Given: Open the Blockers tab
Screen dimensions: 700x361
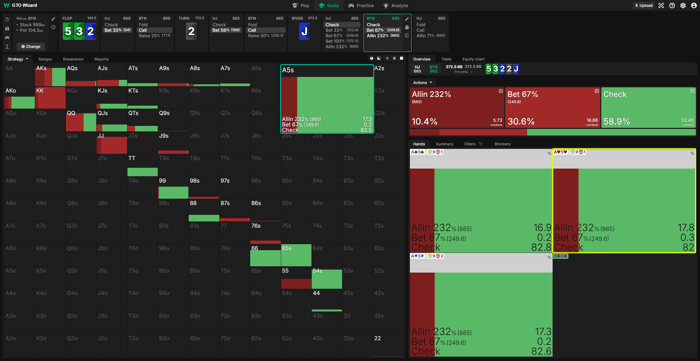Looking at the screenshot, I should click(x=502, y=144).
